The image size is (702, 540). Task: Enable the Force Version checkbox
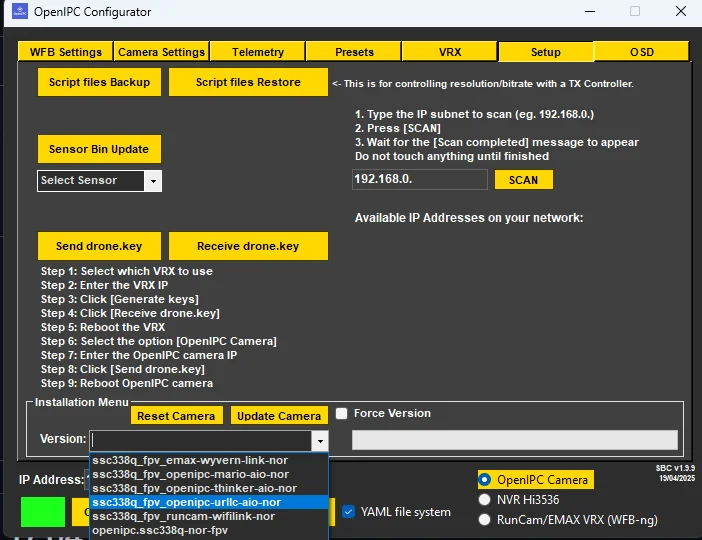click(342, 413)
